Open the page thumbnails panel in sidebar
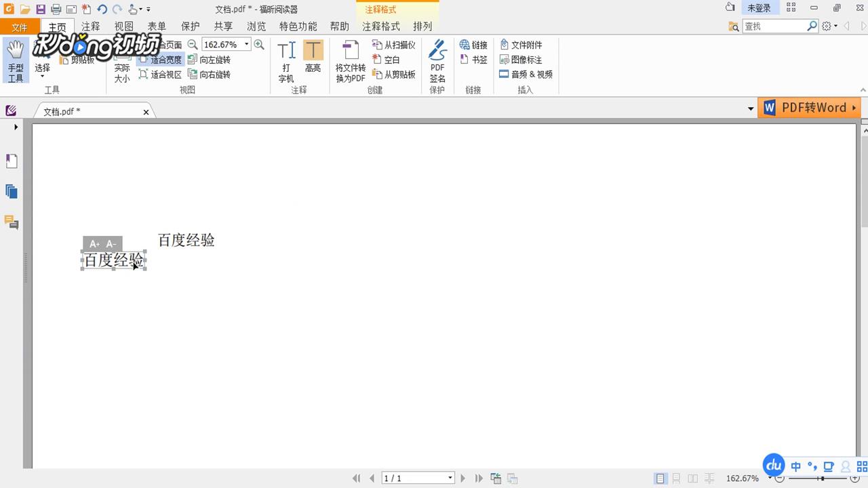The height and width of the screenshot is (488, 868). click(12, 161)
